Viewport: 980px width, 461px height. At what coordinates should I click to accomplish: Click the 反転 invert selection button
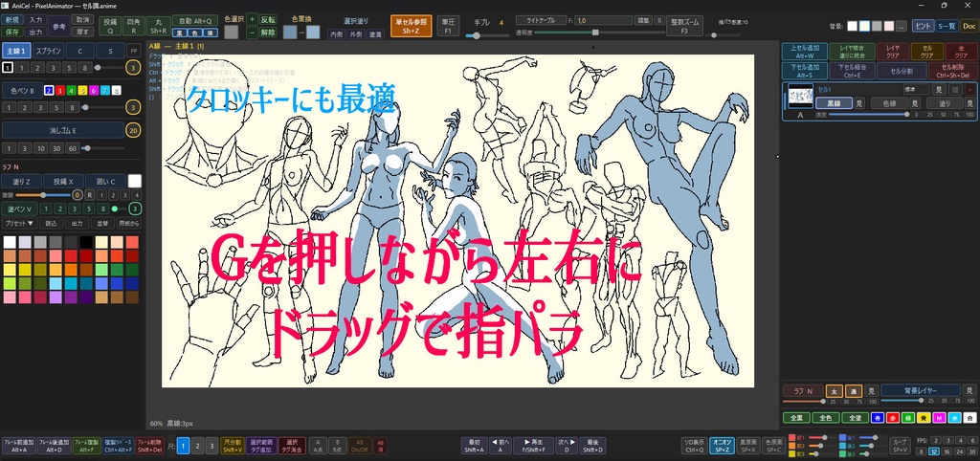tap(268, 19)
